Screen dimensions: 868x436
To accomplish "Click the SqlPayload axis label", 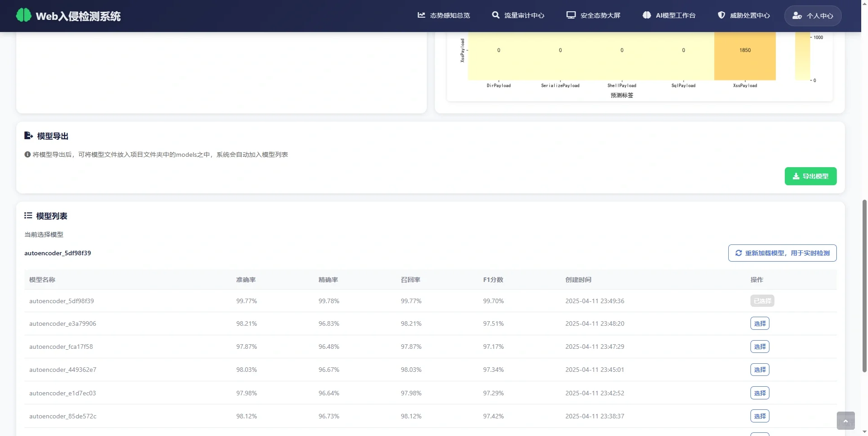I will point(683,85).
